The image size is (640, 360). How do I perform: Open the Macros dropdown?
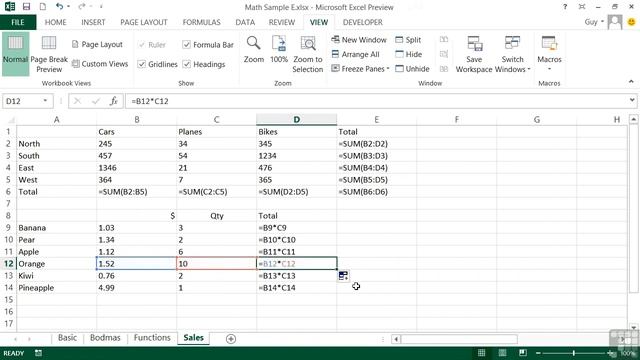click(549, 54)
